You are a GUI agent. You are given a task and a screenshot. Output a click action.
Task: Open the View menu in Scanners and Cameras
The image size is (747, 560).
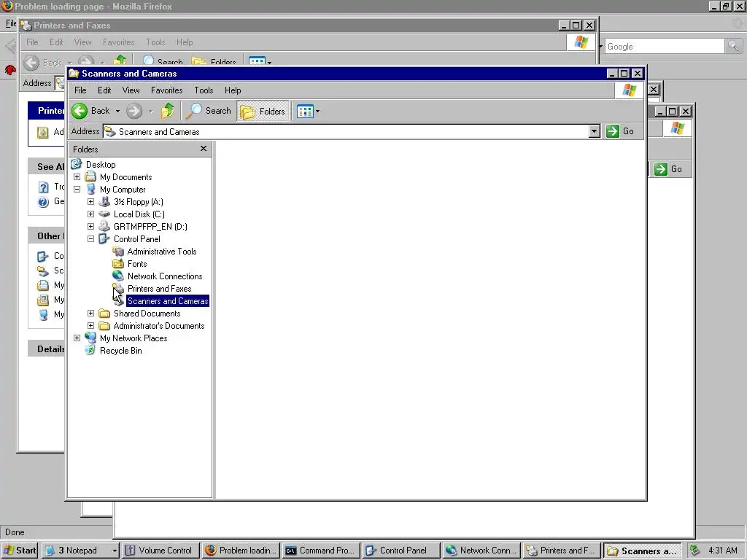point(131,90)
